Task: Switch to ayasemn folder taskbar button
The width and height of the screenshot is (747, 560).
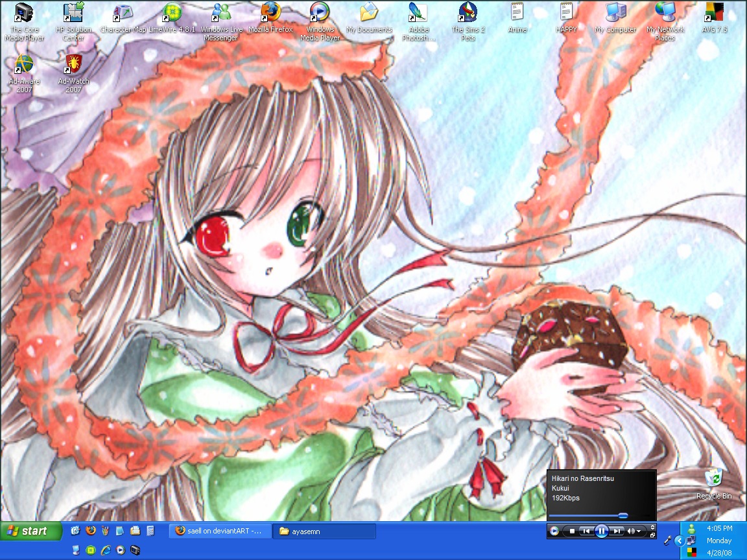Action: 324,531
